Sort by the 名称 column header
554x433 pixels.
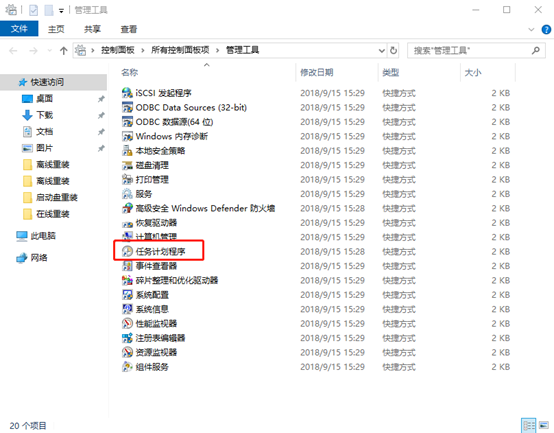pyautogui.click(x=129, y=72)
